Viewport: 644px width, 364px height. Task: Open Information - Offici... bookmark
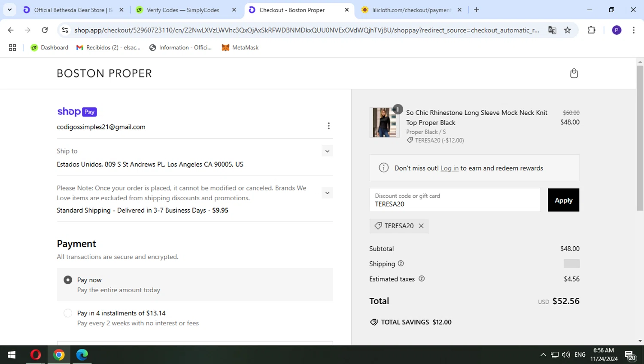[180, 48]
